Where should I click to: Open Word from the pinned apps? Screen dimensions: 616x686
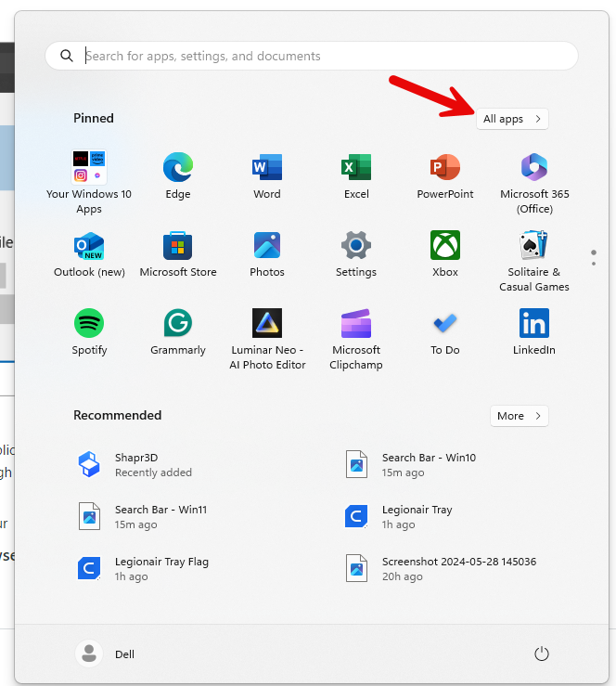tap(266, 175)
